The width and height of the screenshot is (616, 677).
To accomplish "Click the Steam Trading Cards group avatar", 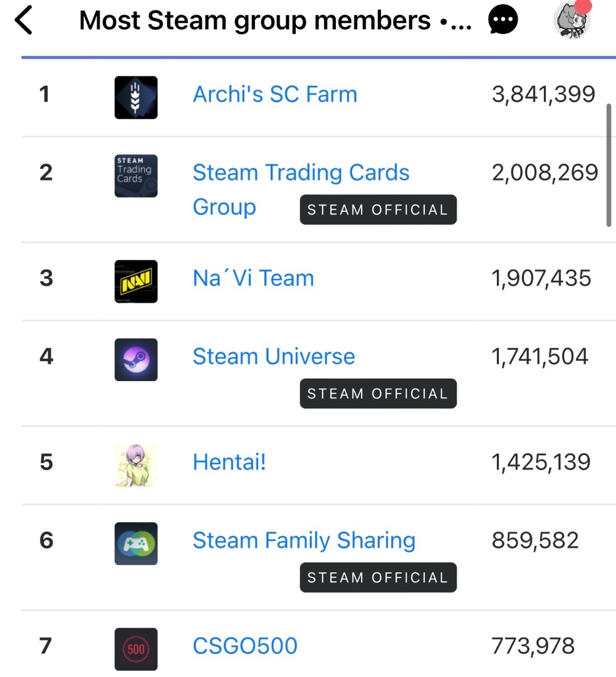I will pos(135,176).
